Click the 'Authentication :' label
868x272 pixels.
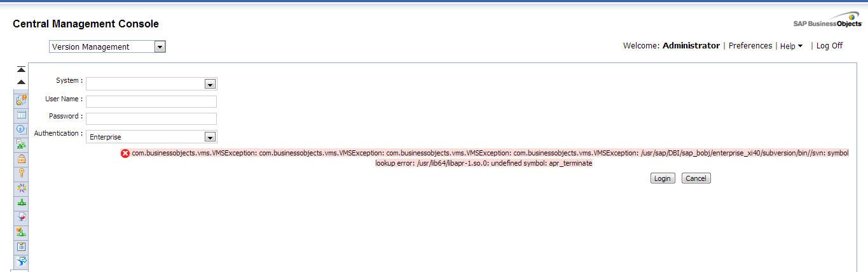coord(59,133)
